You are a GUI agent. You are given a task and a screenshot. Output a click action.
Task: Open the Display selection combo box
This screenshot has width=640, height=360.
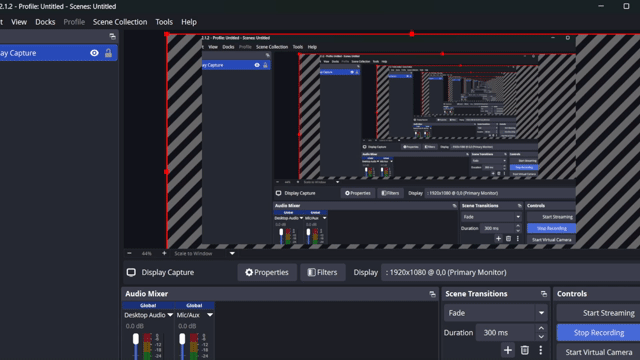click(x=510, y=272)
